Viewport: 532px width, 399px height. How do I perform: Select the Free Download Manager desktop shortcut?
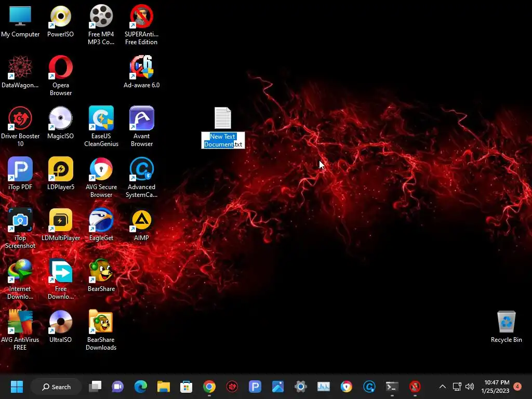pos(60,279)
